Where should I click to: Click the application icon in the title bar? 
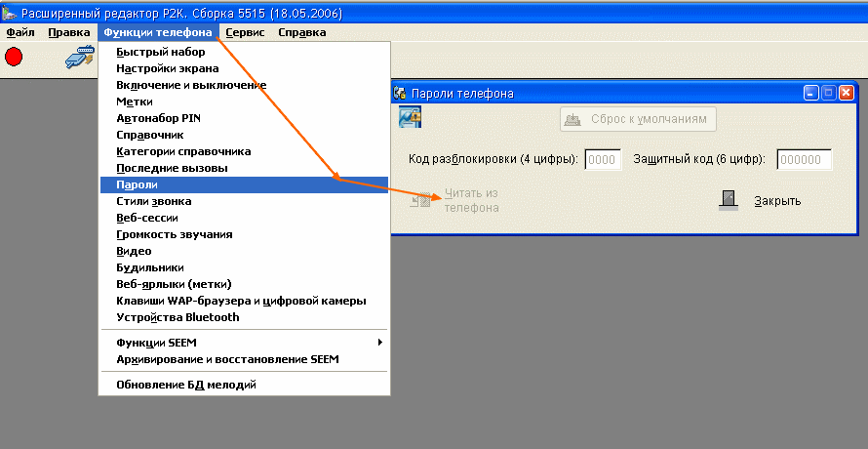pos(10,13)
